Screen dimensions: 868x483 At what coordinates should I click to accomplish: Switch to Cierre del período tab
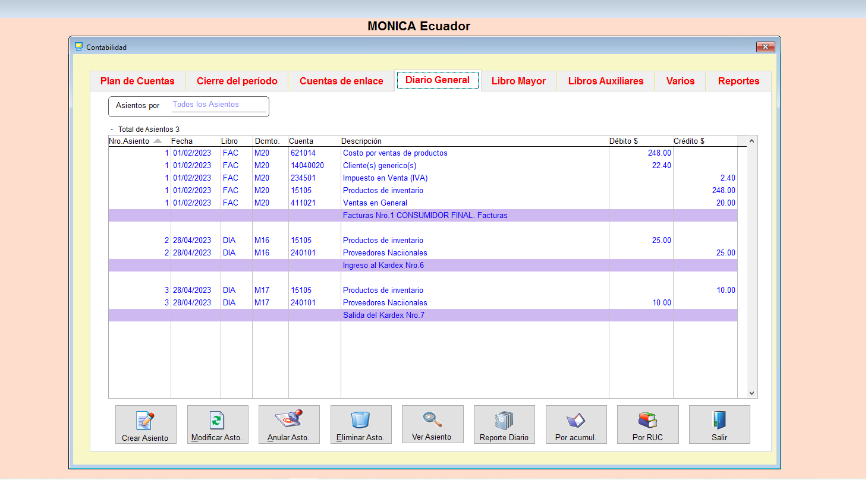pos(237,81)
